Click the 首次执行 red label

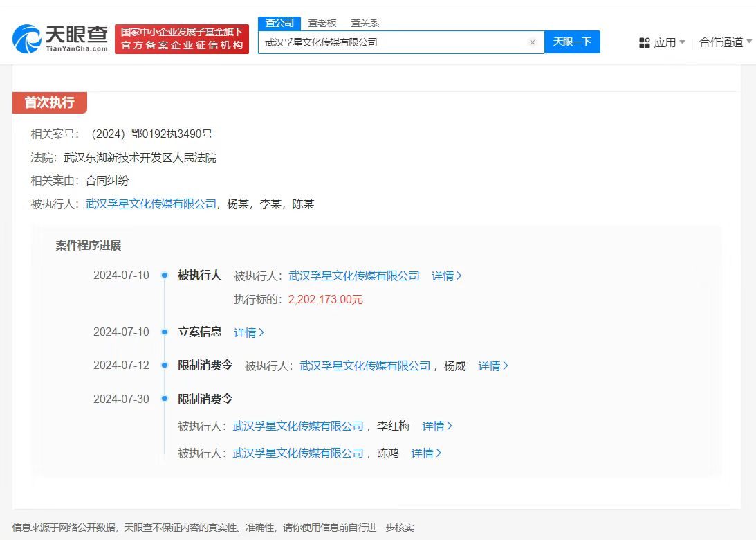(x=49, y=102)
